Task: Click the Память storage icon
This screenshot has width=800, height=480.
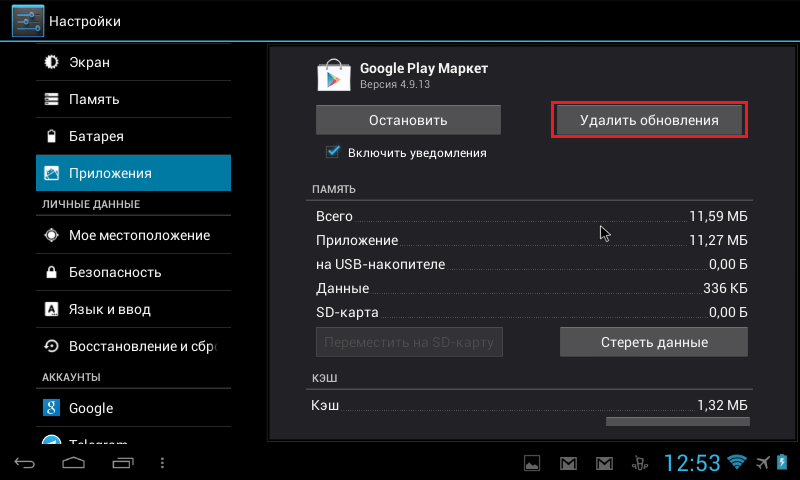Action: pyautogui.click(x=51, y=99)
